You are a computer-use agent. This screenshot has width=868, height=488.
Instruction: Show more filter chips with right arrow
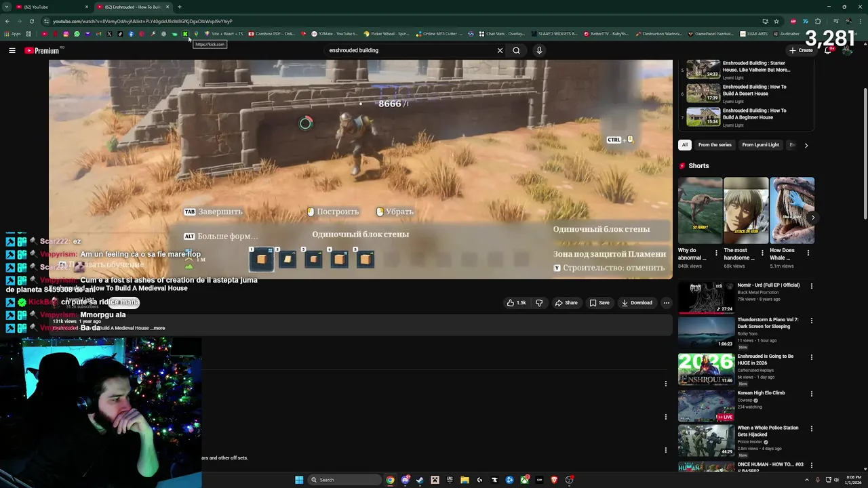click(806, 145)
